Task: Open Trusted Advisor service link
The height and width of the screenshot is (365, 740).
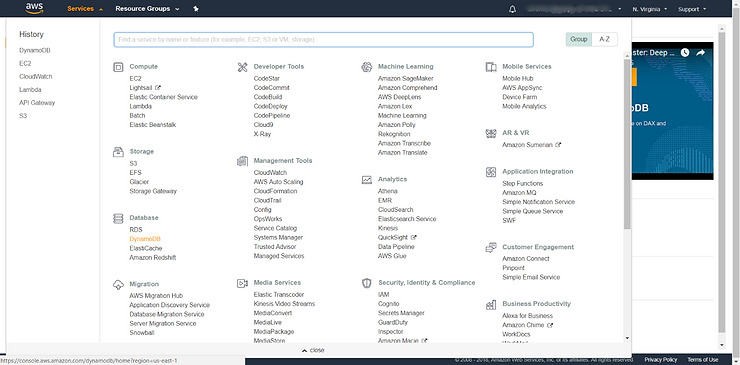Action: (275, 247)
